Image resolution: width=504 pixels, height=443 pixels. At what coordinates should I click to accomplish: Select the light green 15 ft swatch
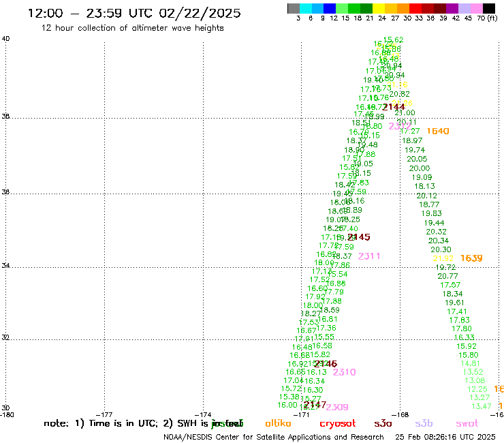(342, 8)
